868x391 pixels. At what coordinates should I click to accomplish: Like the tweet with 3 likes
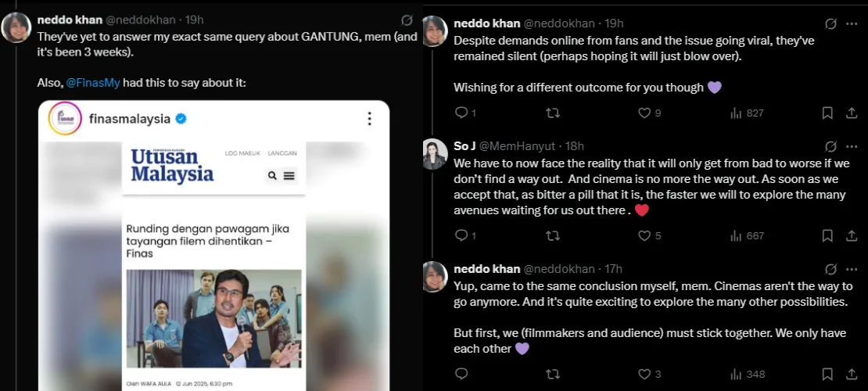644,374
